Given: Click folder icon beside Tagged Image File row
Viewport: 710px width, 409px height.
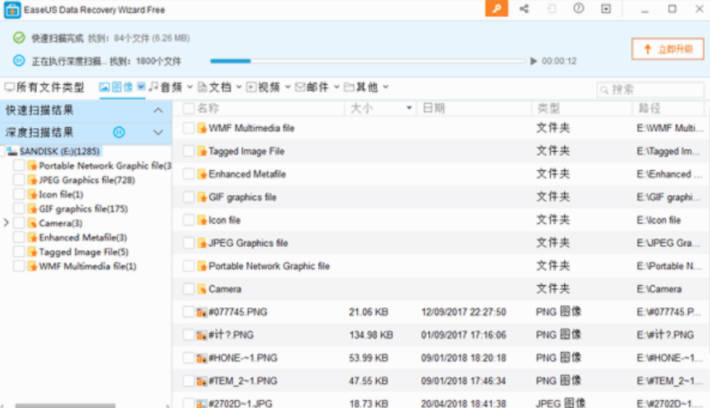Looking at the screenshot, I should click(x=202, y=151).
